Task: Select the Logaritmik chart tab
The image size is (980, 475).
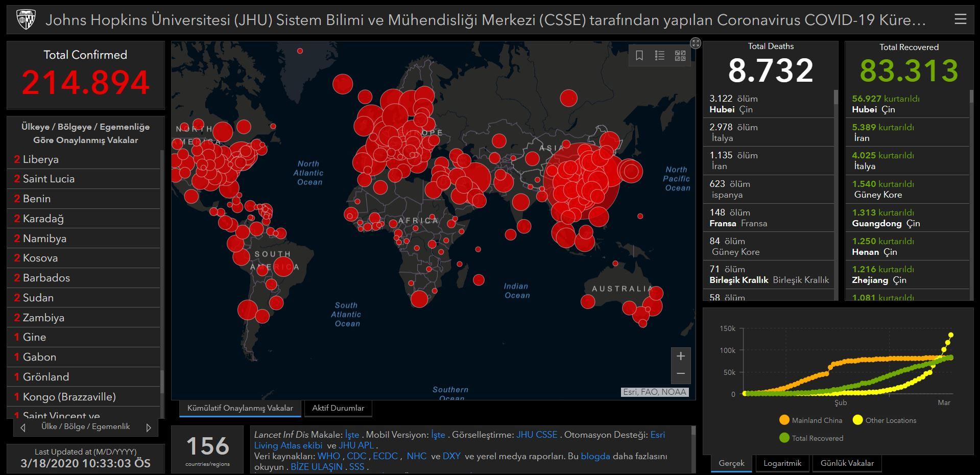Action: tap(782, 463)
